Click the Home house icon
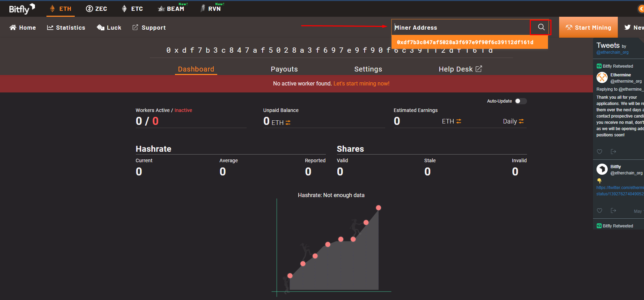Screen dimensions: 644x300 click(13, 28)
